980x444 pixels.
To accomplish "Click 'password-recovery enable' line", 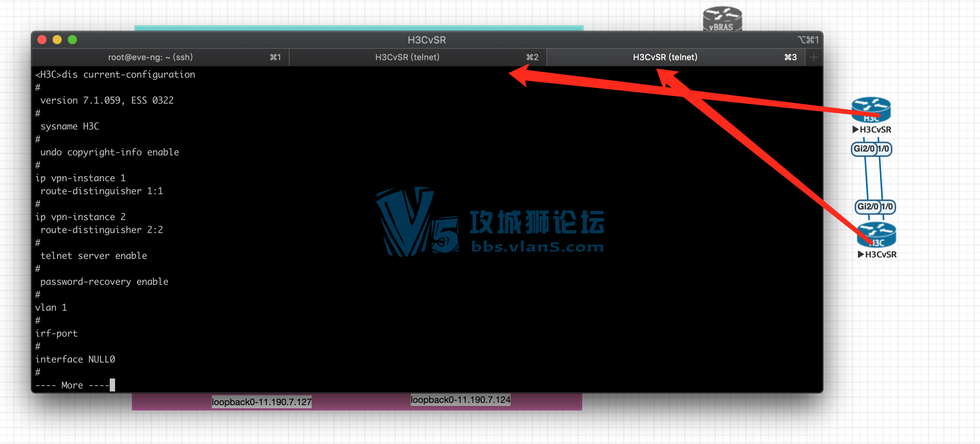I will click(104, 281).
